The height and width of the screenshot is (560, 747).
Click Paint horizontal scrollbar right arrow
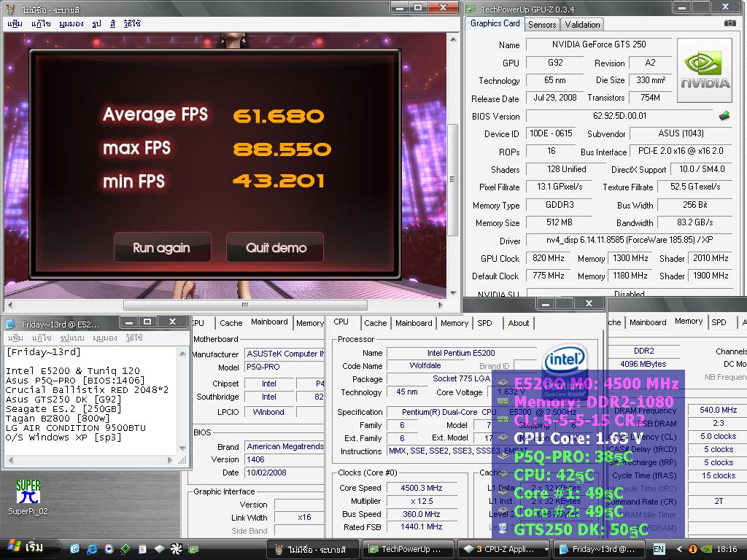point(440,305)
